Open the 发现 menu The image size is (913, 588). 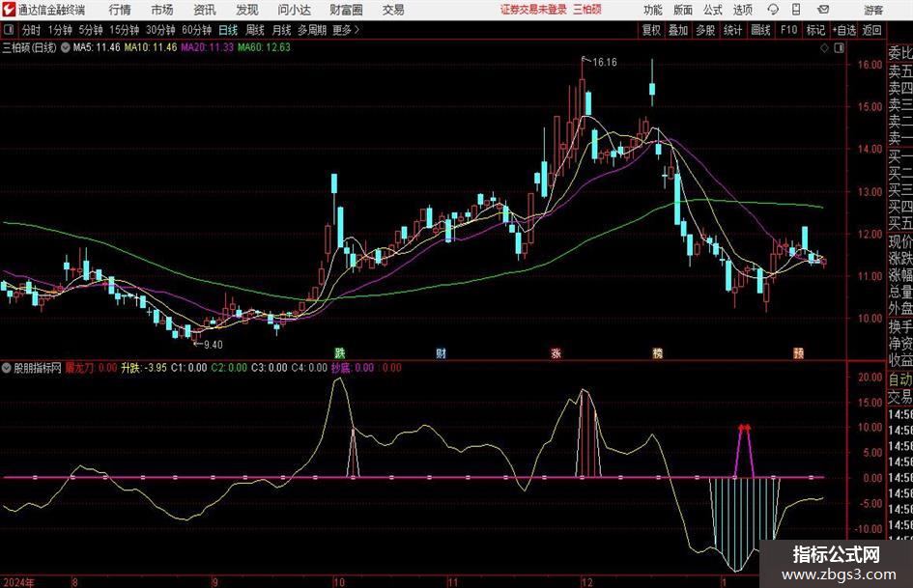click(x=247, y=10)
